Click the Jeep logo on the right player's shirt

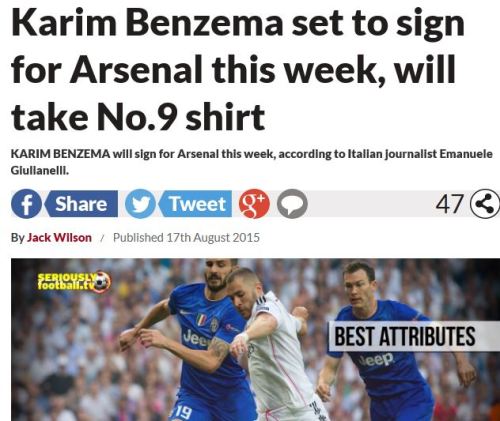coord(377,360)
